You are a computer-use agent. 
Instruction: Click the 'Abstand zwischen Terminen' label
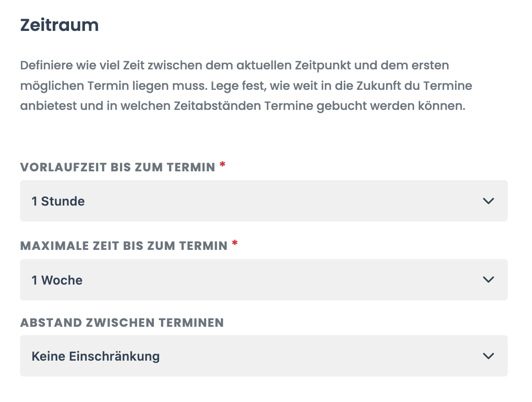(122, 323)
